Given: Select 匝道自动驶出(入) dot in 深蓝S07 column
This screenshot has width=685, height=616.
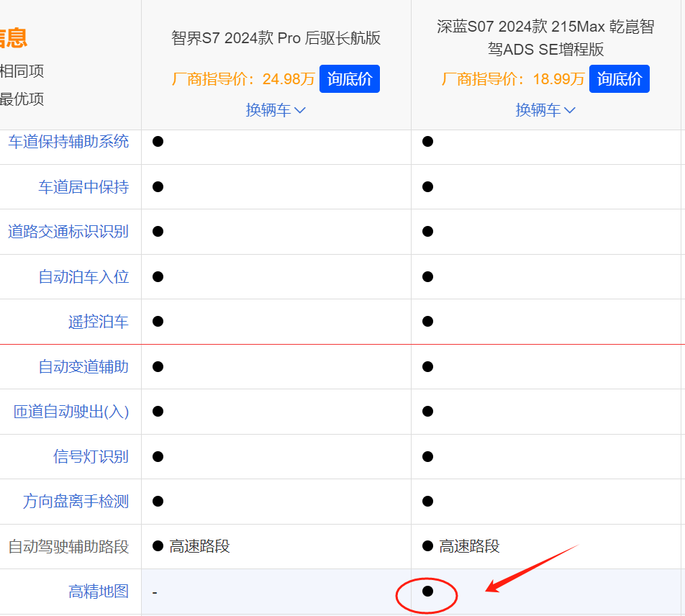Looking at the screenshot, I should pos(427,412).
